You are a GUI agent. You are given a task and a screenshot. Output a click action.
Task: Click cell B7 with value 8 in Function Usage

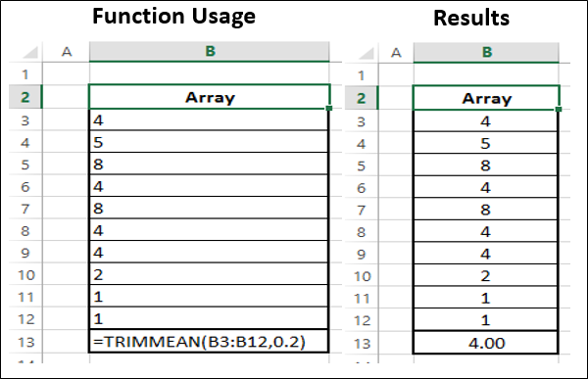tap(209, 208)
